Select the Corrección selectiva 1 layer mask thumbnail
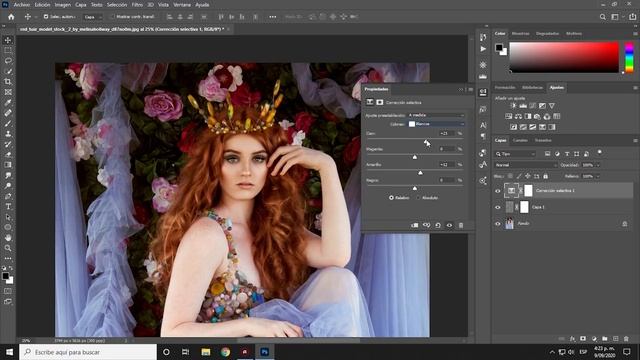Screen dimensions: 640x360 pos(528,191)
